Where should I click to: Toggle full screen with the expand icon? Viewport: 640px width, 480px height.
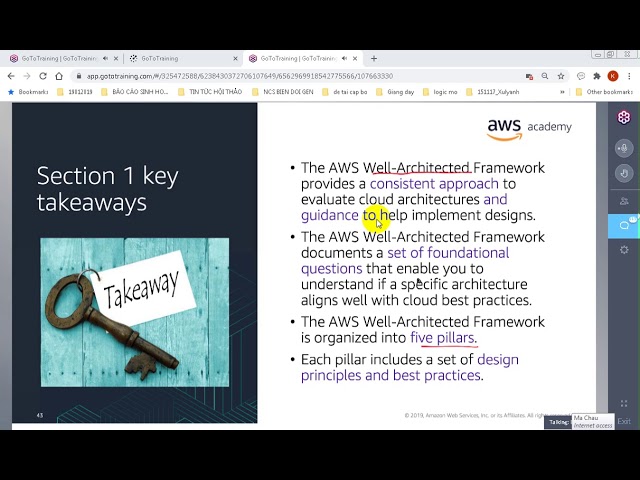click(x=624, y=404)
